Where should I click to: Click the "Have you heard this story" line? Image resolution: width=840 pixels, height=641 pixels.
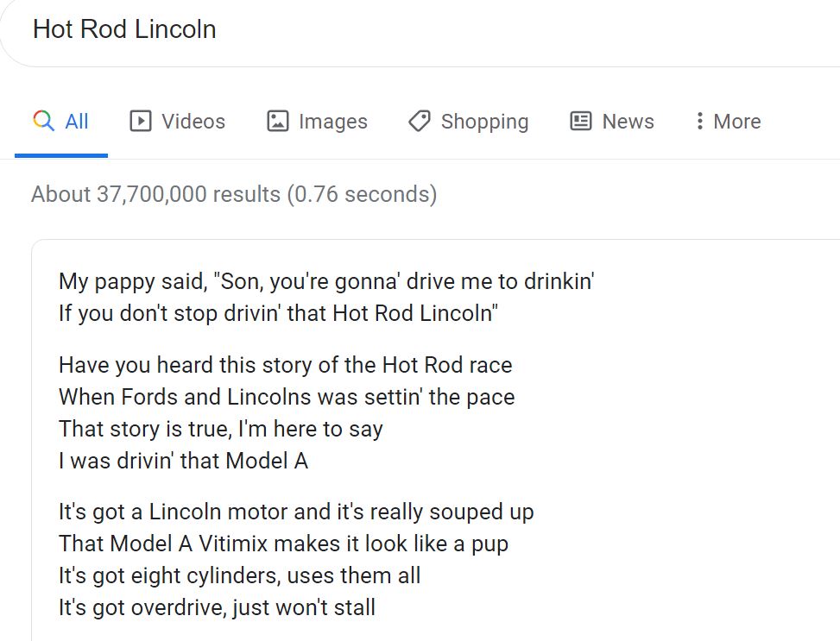285,365
